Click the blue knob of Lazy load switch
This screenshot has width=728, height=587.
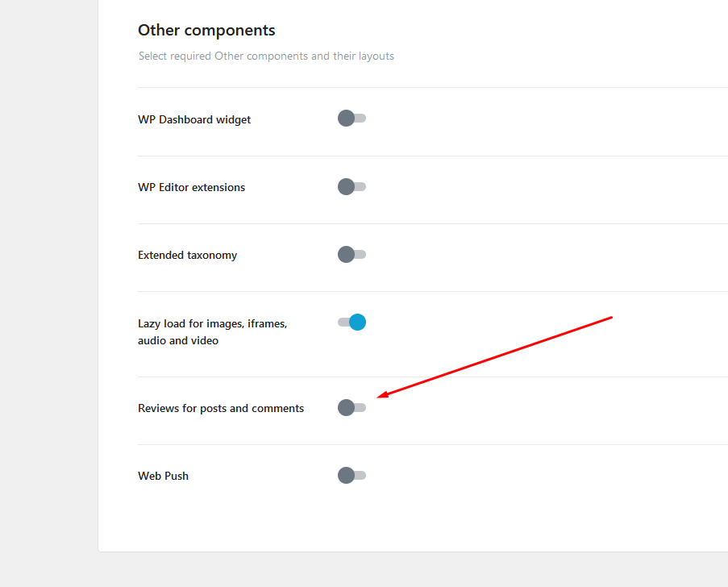tap(357, 323)
